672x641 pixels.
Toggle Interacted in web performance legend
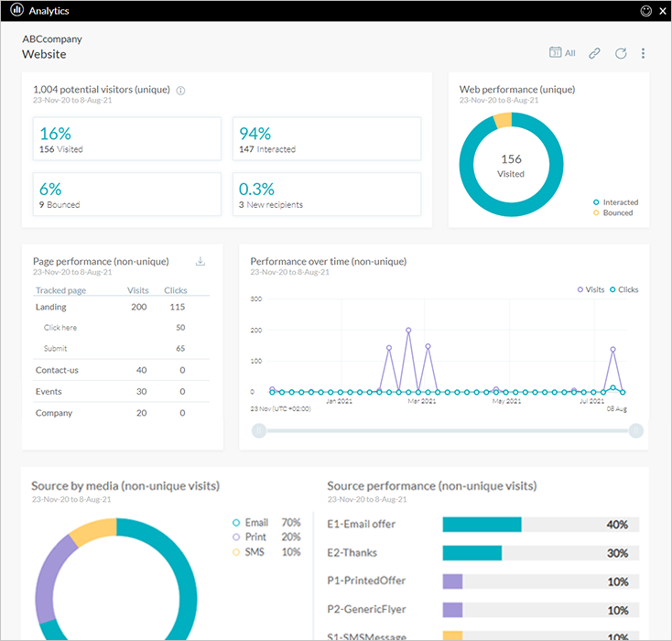tap(615, 202)
